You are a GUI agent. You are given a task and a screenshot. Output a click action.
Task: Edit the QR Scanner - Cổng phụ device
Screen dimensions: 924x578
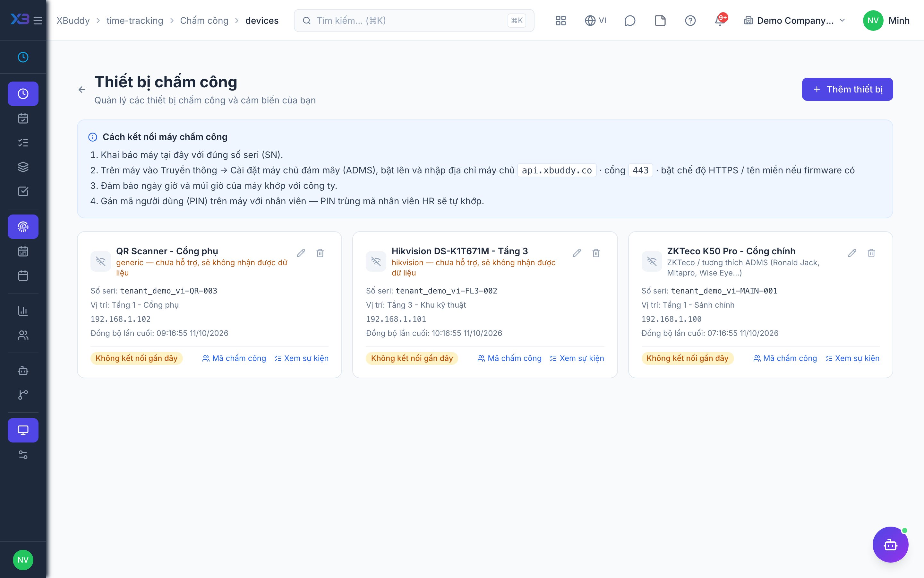(x=301, y=253)
